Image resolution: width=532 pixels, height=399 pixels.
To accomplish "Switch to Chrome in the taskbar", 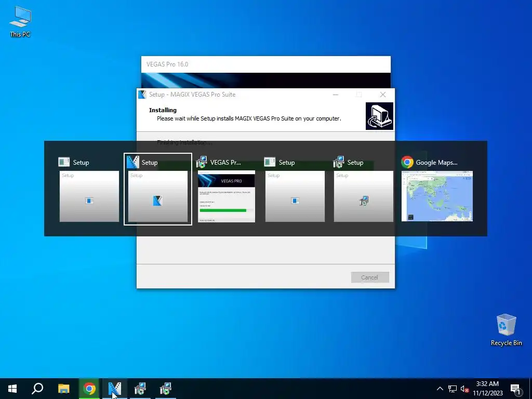I will [89, 389].
